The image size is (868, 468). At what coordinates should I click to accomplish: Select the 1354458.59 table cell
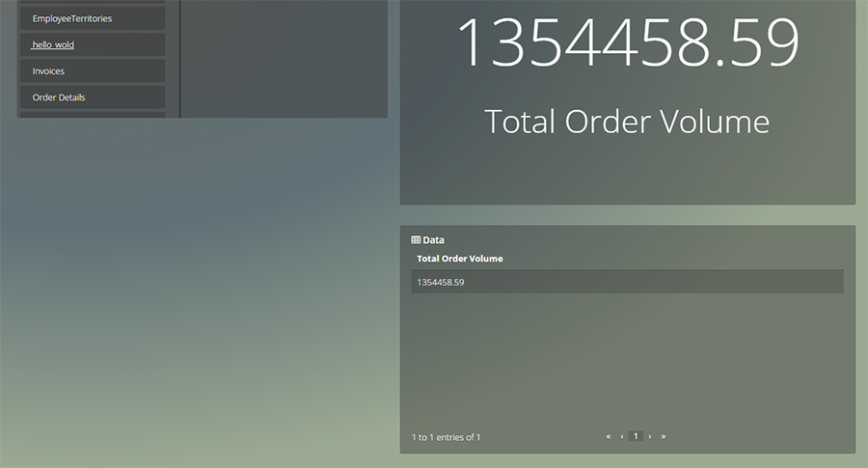(x=627, y=282)
